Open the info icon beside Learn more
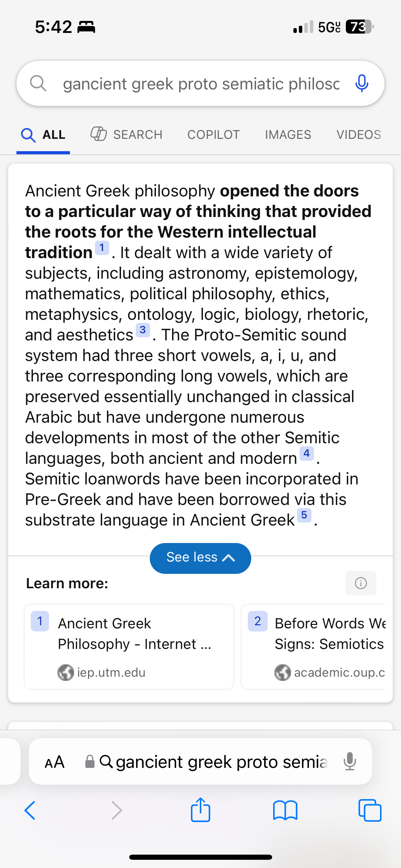Viewport: 401px width, 868px height. [x=361, y=583]
